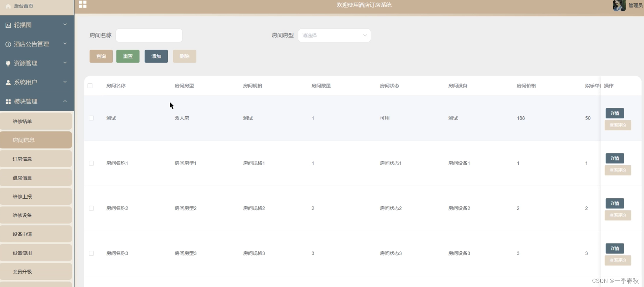Click the grid menu icon in top bar
The image size is (644, 287).
click(x=83, y=4)
